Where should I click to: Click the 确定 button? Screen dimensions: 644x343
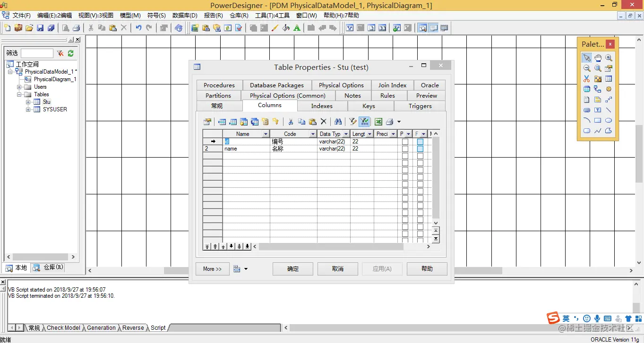(x=293, y=269)
